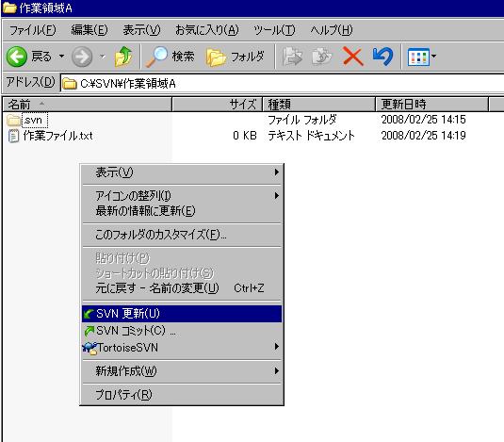The height and width of the screenshot is (442, 504).
Task: Open the ツール(T) menu
Action: tap(274, 30)
